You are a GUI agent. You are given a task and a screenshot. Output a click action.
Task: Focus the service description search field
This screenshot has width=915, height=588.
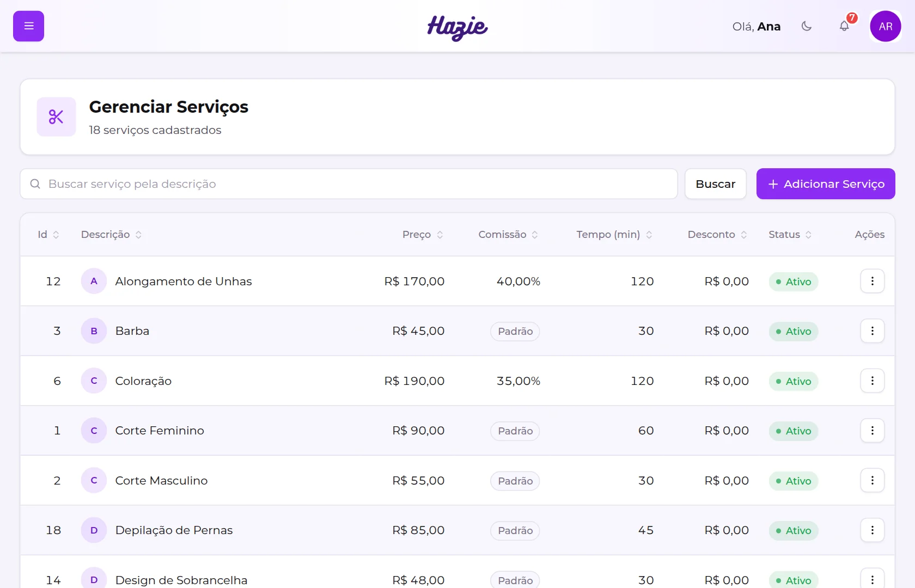(349, 184)
